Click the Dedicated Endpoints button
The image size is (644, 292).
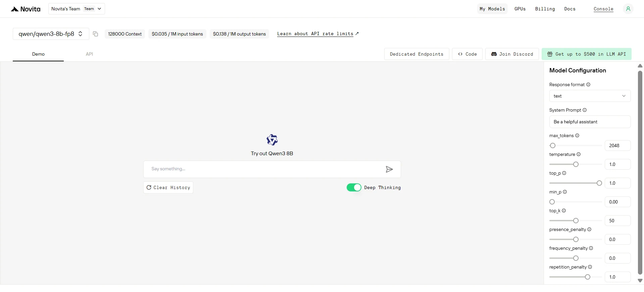416,54
